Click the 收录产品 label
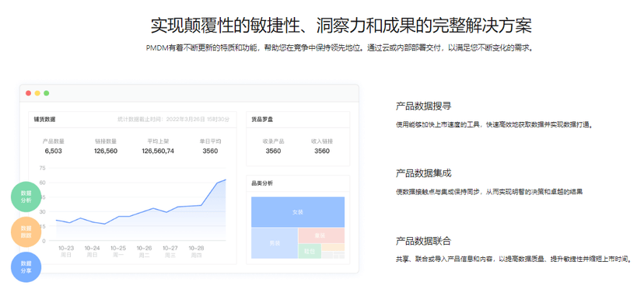 [x=273, y=141]
